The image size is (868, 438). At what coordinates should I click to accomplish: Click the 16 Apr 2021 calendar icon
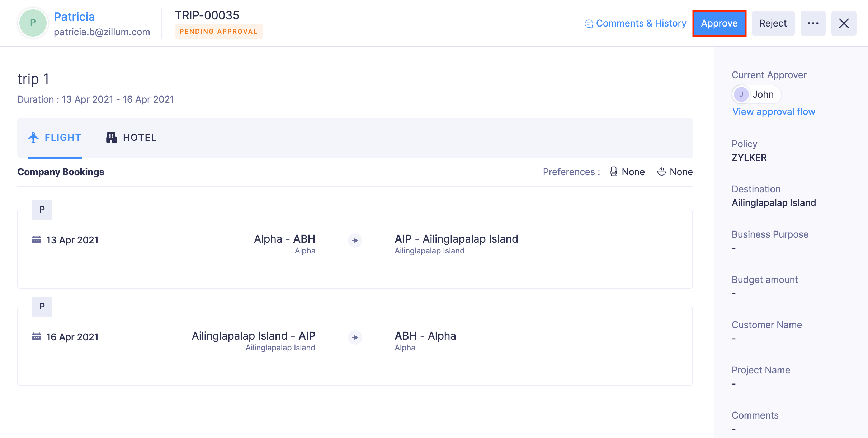click(x=37, y=336)
